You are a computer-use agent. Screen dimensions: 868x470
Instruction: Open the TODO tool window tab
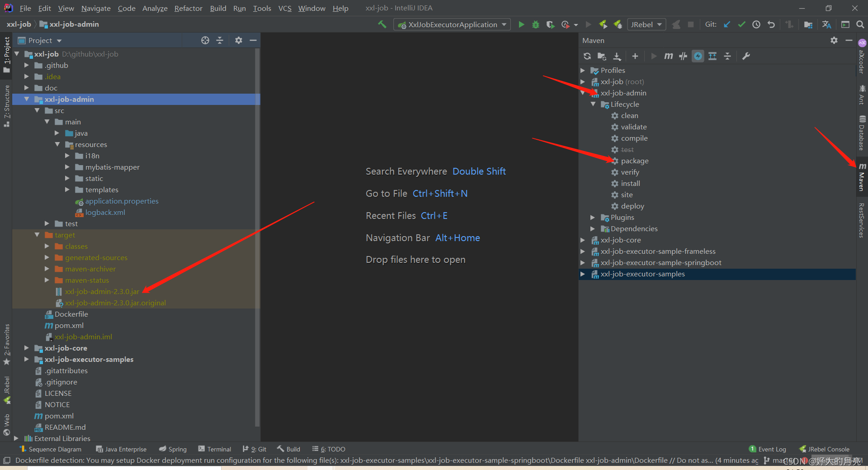[x=329, y=449]
